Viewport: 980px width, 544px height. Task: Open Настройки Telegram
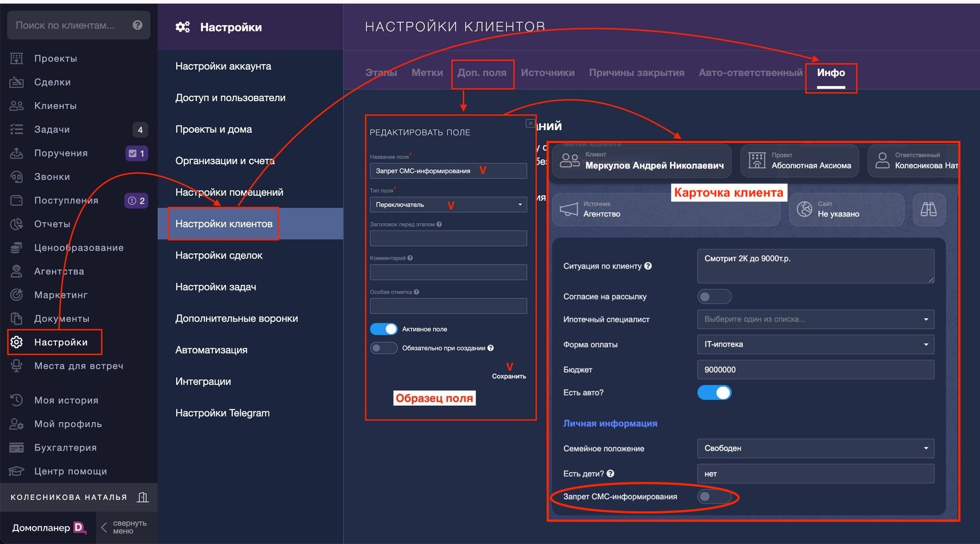coord(222,413)
